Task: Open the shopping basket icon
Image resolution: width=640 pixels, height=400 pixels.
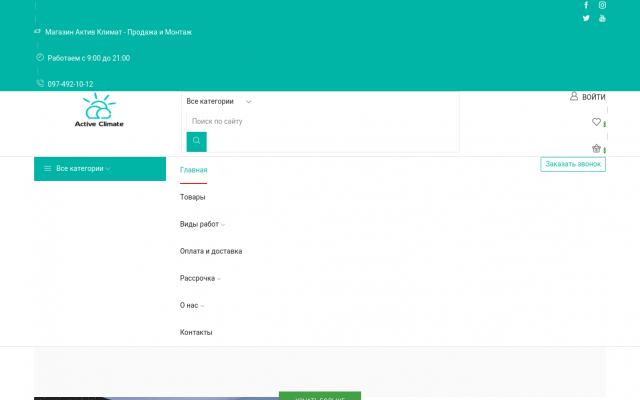Action: point(596,148)
